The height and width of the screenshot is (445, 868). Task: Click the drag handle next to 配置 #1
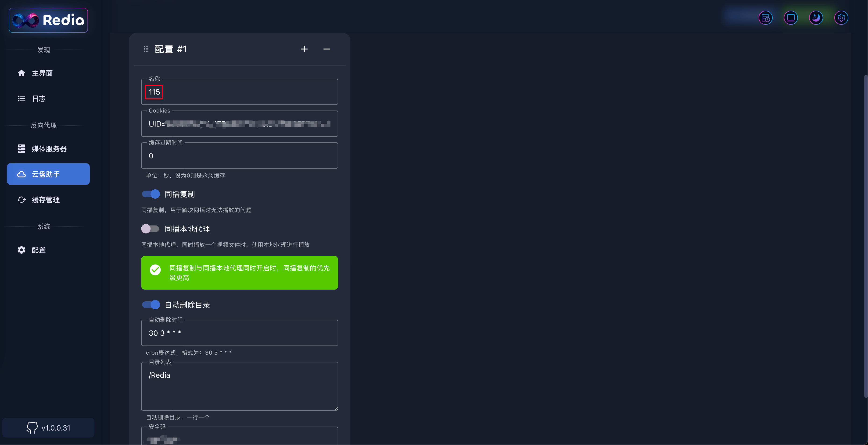[x=146, y=49]
